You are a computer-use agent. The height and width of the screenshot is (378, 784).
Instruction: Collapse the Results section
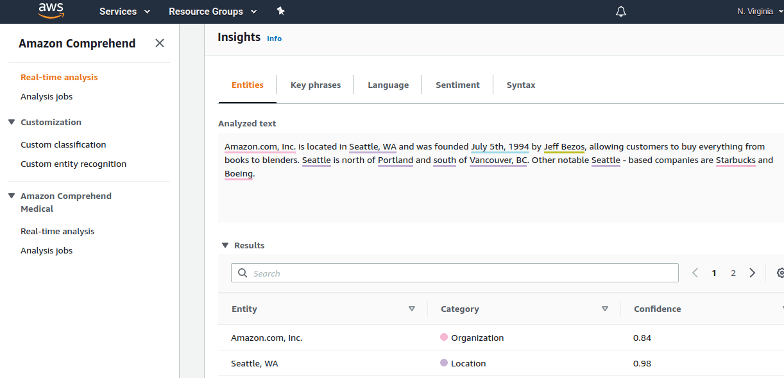tap(225, 246)
